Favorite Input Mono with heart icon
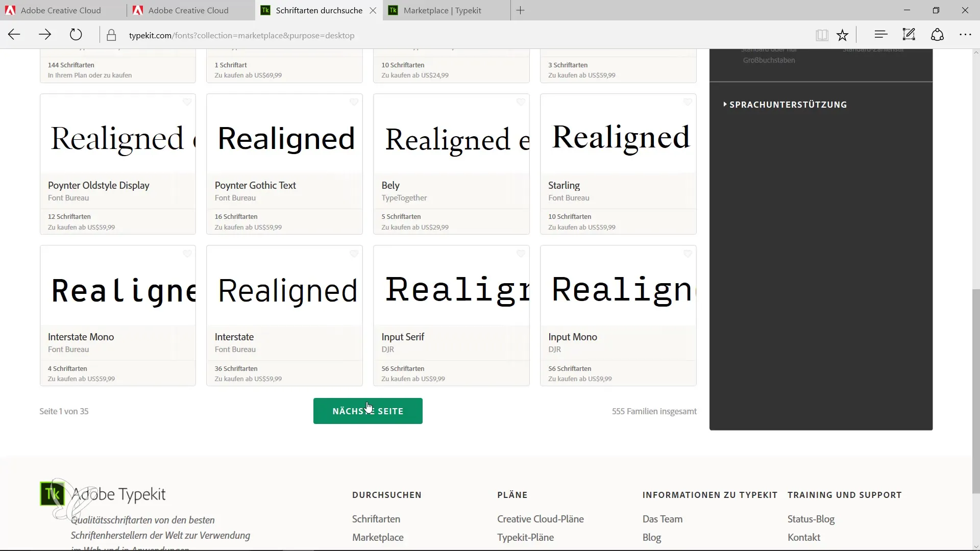The width and height of the screenshot is (980, 551). (x=688, y=254)
